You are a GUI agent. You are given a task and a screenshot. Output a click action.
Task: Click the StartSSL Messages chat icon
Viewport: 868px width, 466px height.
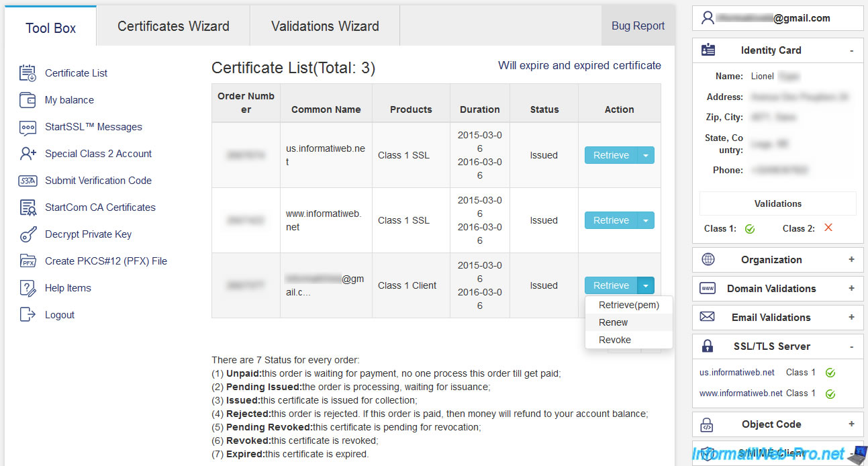coord(28,127)
